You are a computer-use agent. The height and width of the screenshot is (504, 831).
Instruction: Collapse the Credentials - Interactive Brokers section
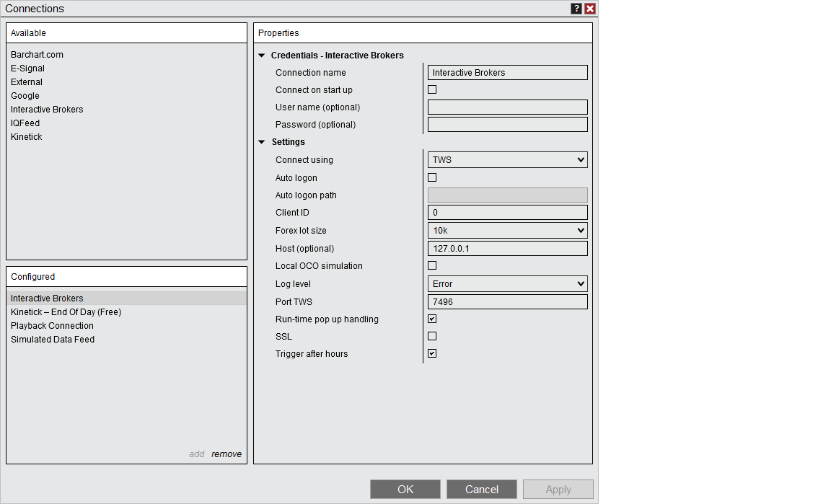pyautogui.click(x=262, y=55)
